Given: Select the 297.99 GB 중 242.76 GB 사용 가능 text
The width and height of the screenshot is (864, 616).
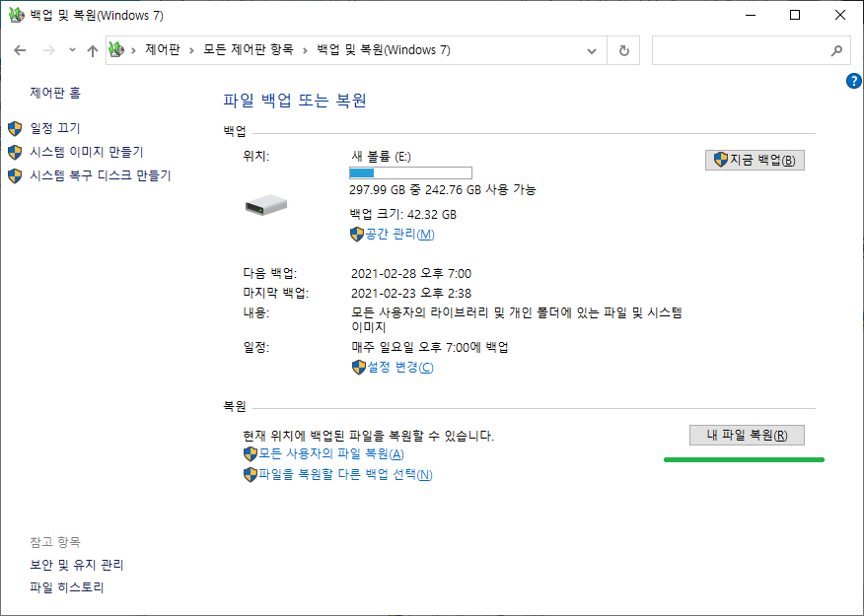Looking at the screenshot, I should click(443, 190).
